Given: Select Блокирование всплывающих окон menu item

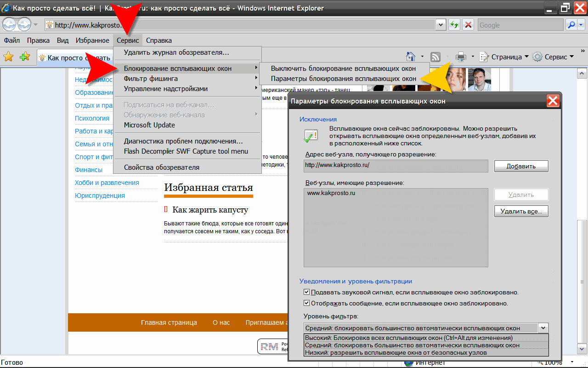Looking at the screenshot, I should click(x=187, y=69).
